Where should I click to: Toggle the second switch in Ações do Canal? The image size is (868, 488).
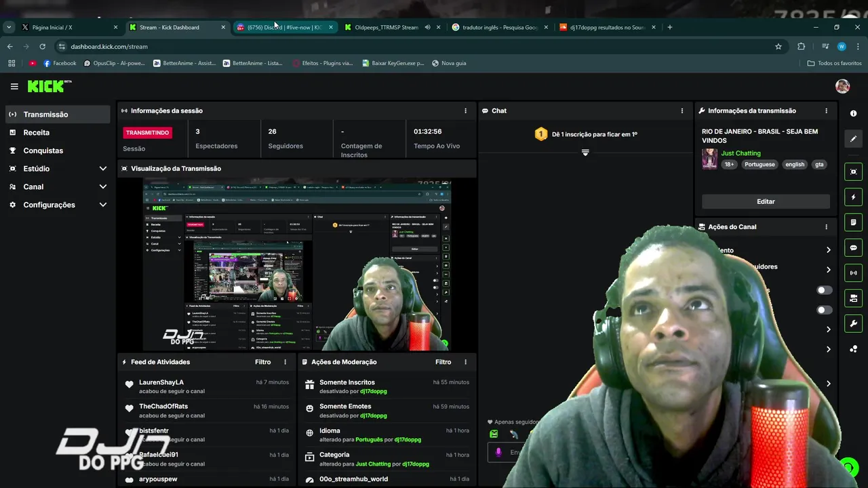(x=824, y=310)
